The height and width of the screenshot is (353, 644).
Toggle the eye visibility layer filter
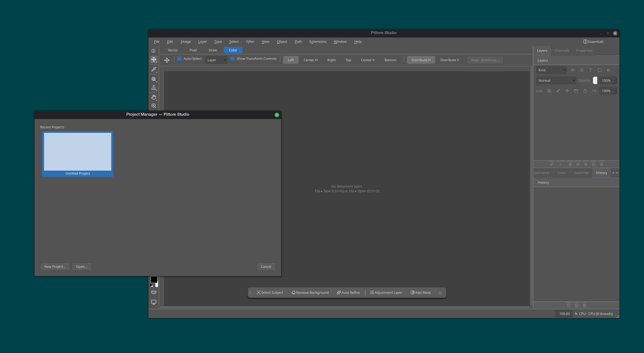coord(573,70)
